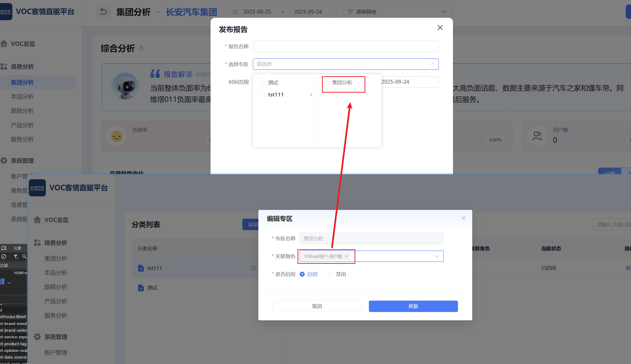
Task: Click the 取消 button
Action: tap(317, 306)
